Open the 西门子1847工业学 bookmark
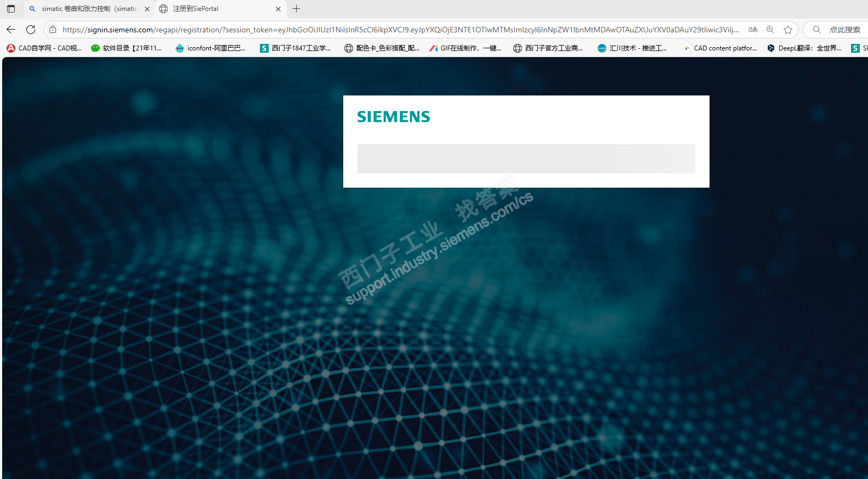 coord(296,48)
